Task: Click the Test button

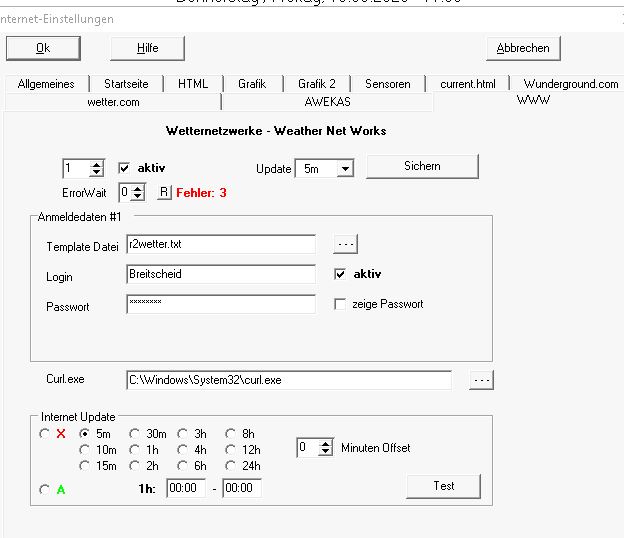Action: click(x=443, y=486)
